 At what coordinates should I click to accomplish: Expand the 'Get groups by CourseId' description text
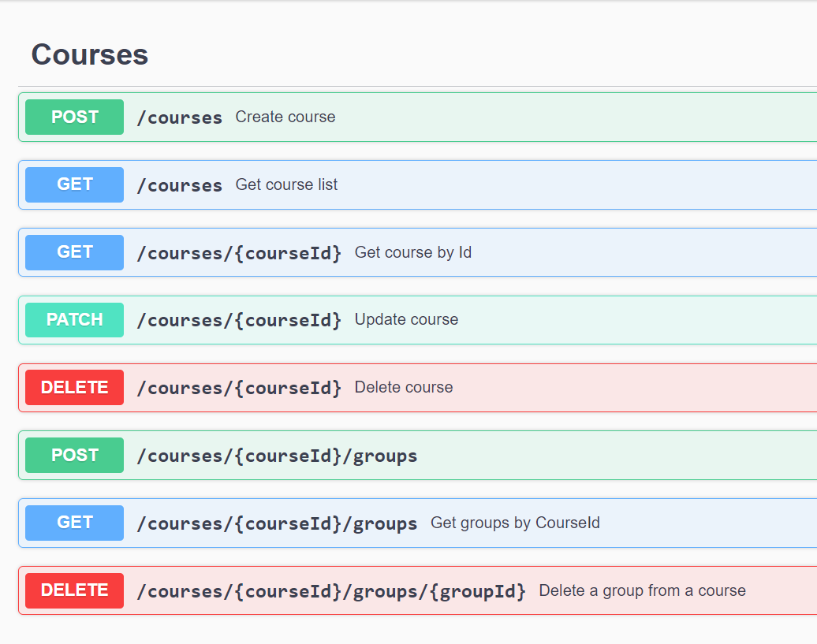tap(515, 523)
